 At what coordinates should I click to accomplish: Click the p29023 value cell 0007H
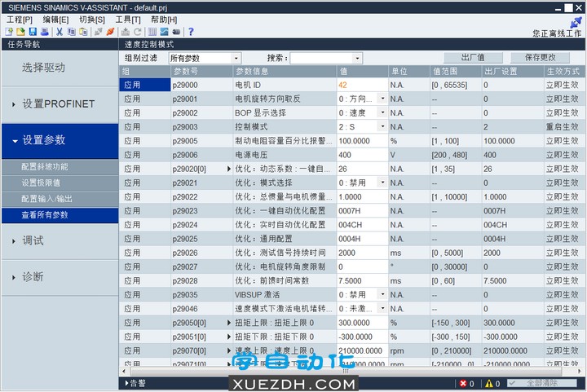[362, 211]
